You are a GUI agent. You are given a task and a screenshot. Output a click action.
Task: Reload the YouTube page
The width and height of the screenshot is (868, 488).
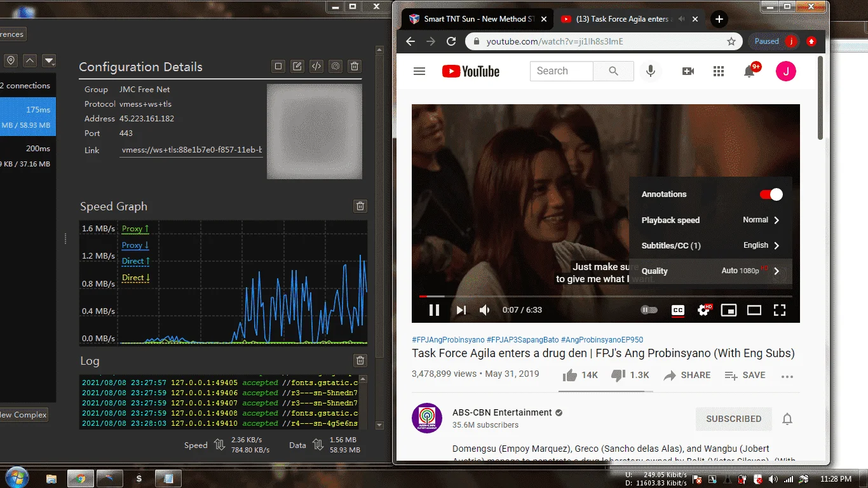click(451, 41)
